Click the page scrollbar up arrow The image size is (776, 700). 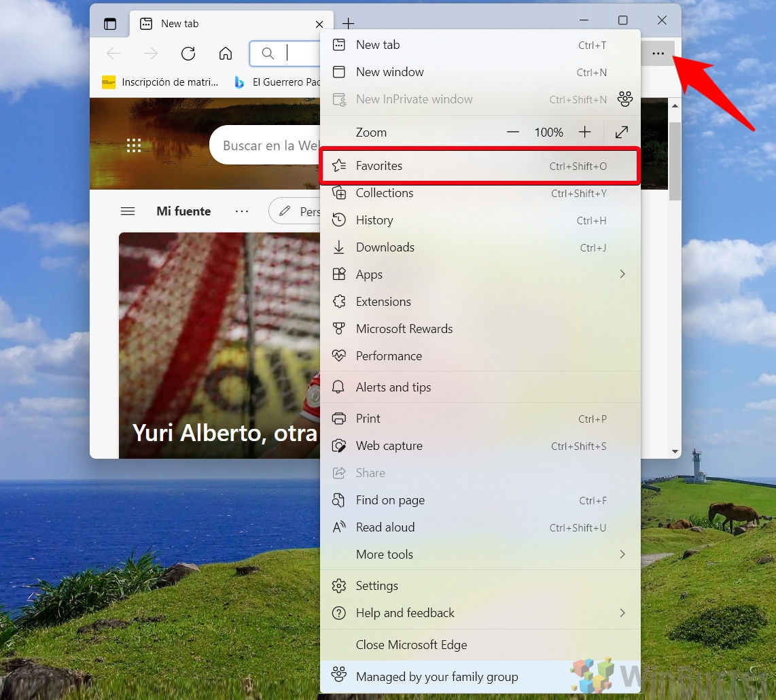(675, 106)
